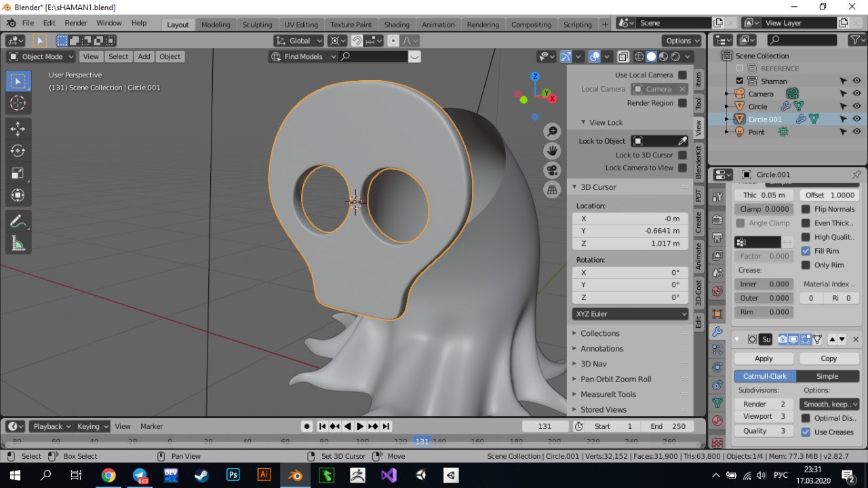Adjust the Clamp 0.0000 slider
The image size is (868, 488).
764,209
